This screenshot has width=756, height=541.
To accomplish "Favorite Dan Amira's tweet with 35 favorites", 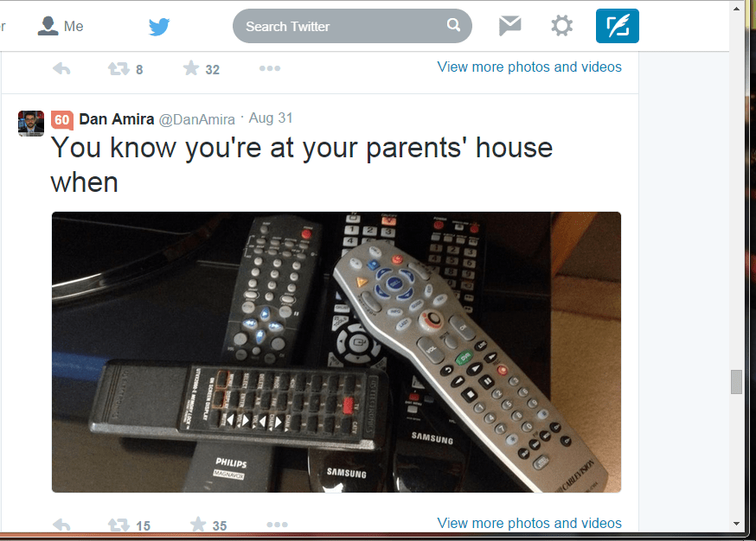I will coord(198,524).
